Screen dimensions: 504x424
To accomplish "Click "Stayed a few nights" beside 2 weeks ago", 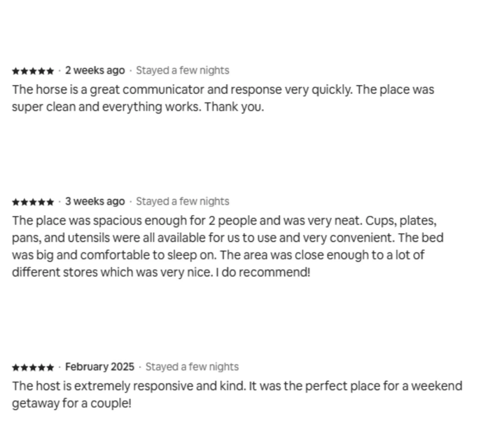I will click(182, 70).
